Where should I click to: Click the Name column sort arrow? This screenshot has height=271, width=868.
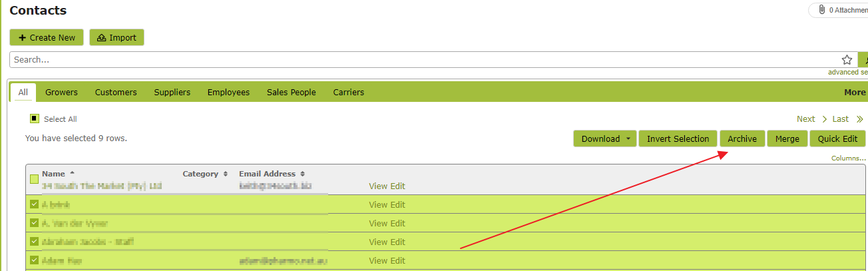[x=72, y=173]
